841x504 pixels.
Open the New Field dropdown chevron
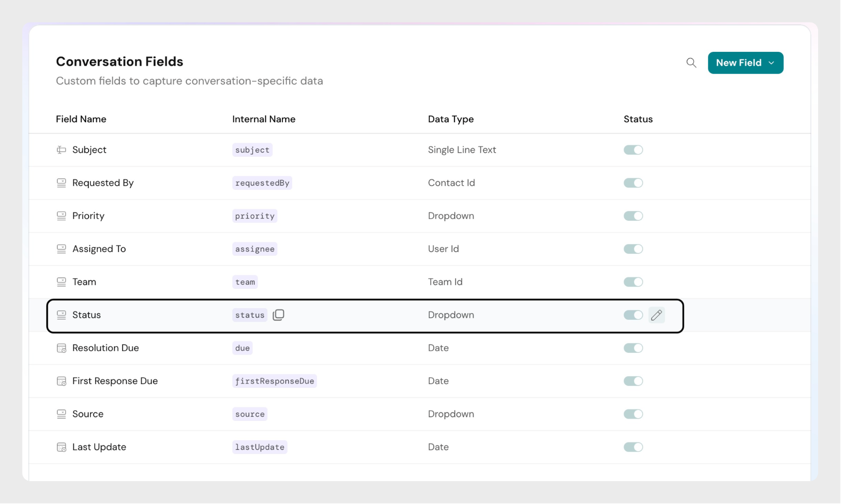(x=771, y=63)
